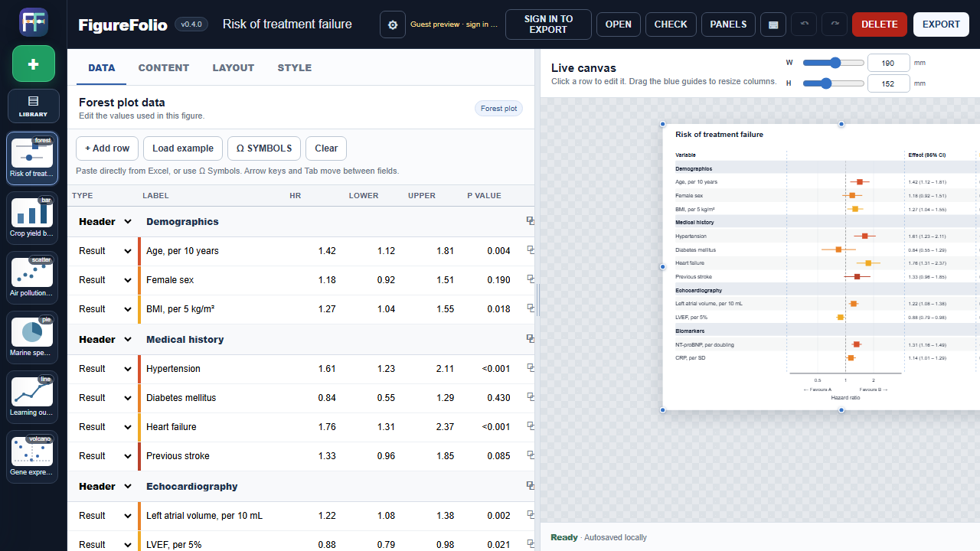
Task: Click the OPEN button
Action: 619,24
